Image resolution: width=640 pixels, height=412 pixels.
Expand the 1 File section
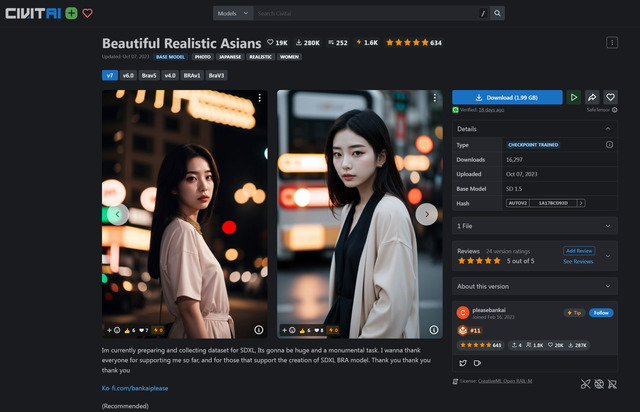[x=535, y=226]
